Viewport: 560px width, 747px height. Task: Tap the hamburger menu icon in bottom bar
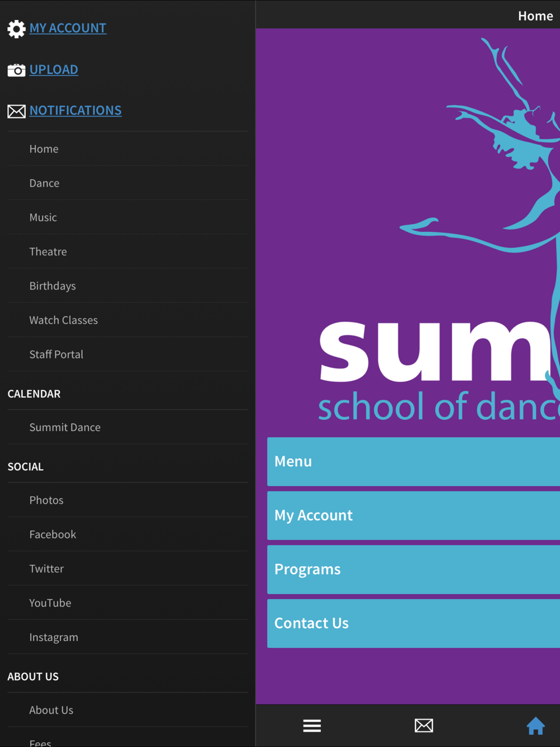[x=312, y=726]
